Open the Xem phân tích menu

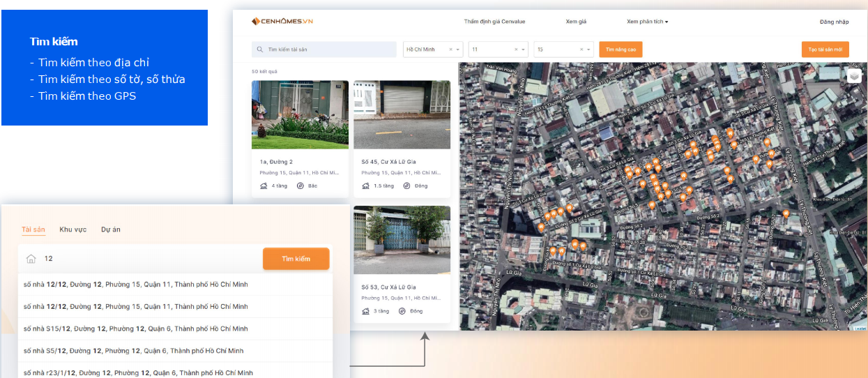(x=647, y=22)
